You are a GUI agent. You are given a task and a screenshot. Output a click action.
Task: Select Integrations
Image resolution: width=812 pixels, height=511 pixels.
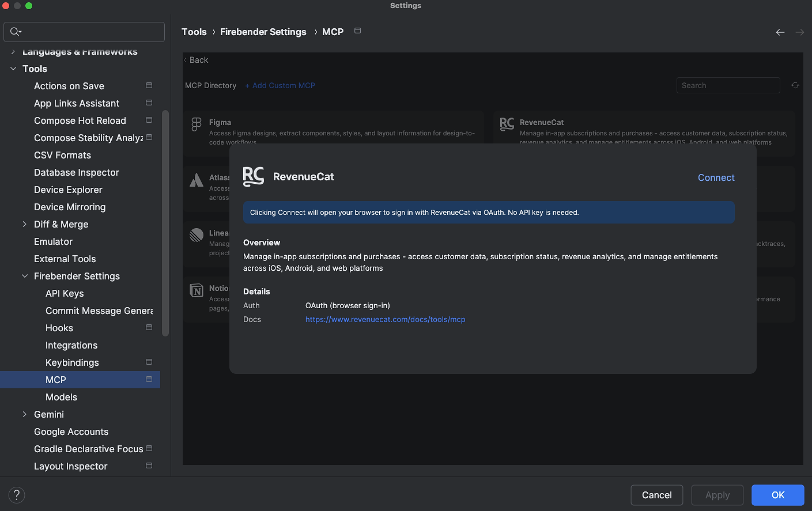point(71,345)
